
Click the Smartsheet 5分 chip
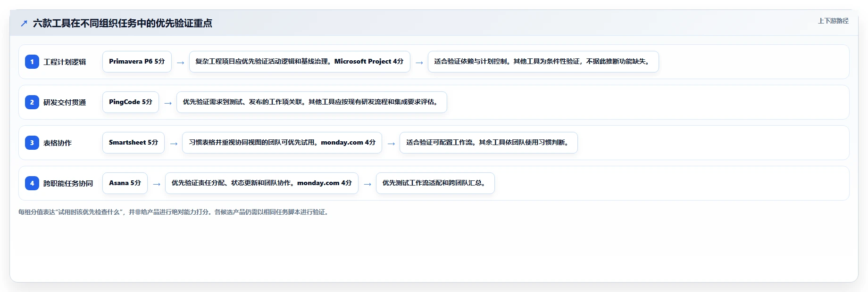(x=134, y=143)
